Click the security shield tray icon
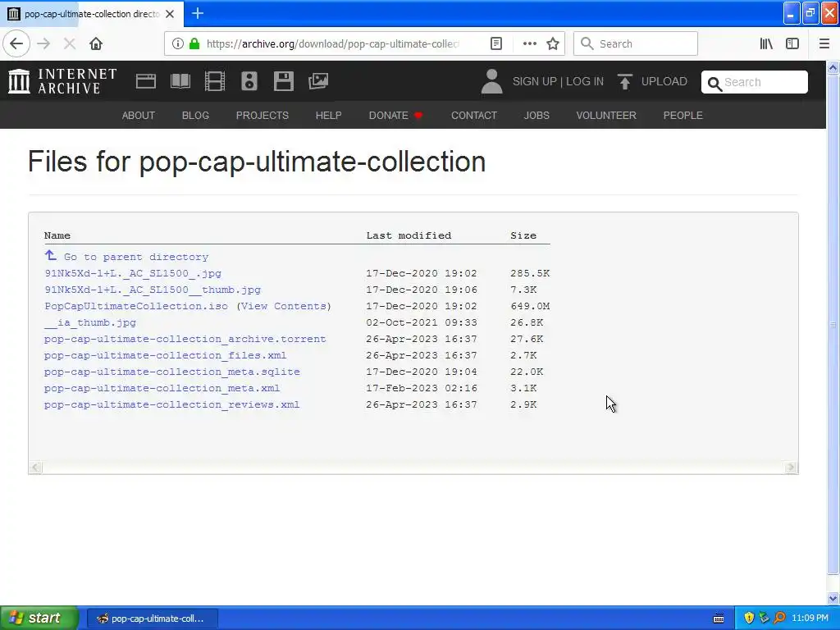 [749, 619]
